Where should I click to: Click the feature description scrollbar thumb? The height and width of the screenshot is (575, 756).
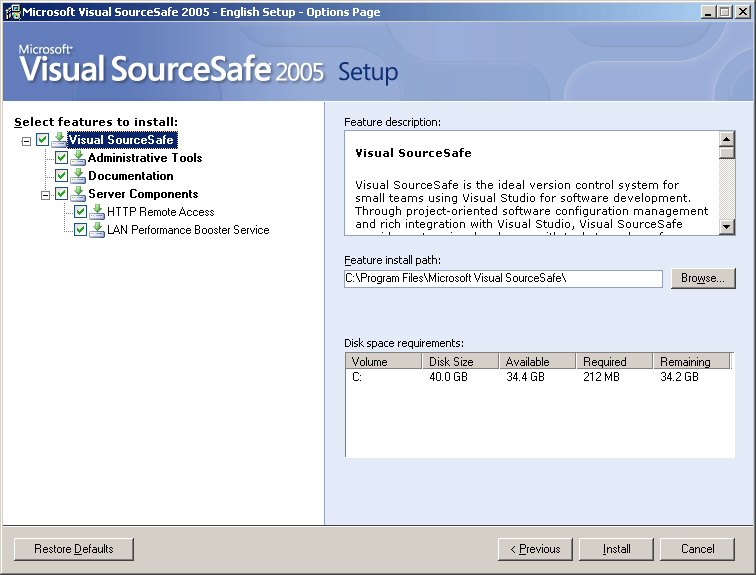(727, 153)
